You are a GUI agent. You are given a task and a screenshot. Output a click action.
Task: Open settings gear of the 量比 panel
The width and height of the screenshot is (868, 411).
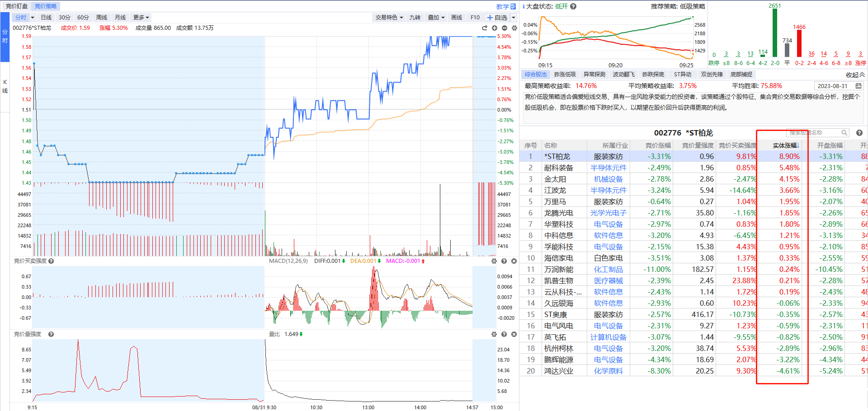(x=494, y=334)
